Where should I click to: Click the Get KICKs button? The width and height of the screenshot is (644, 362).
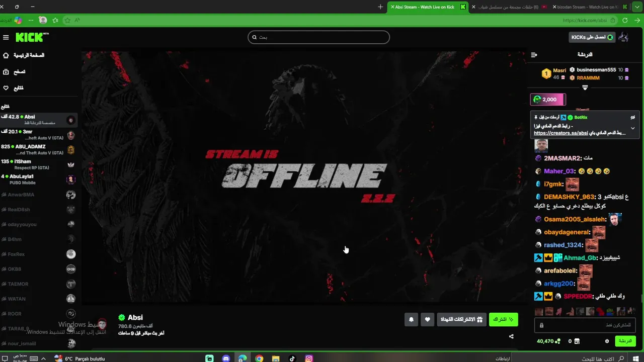[x=592, y=37]
